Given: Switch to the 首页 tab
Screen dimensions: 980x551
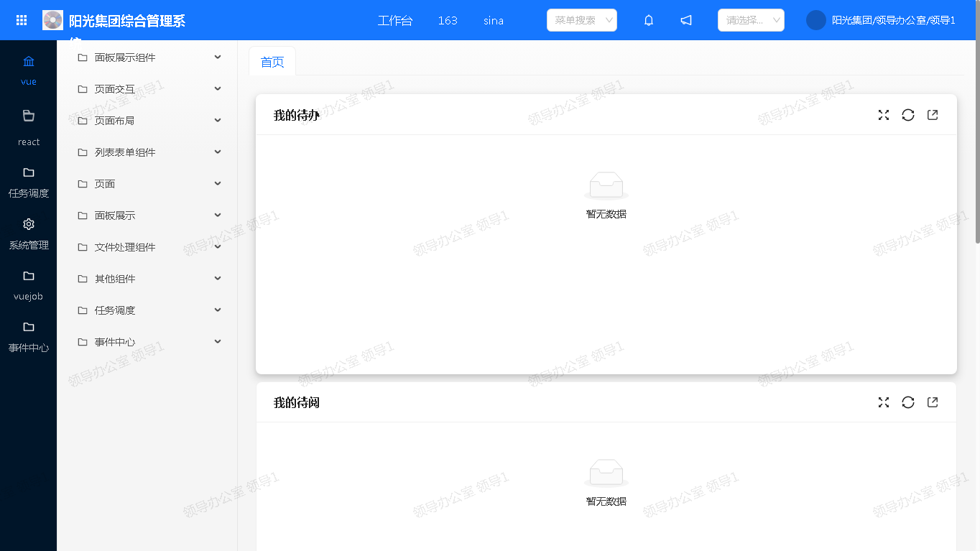Looking at the screenshot, I should pyautogui.click(x=272, y=62).
